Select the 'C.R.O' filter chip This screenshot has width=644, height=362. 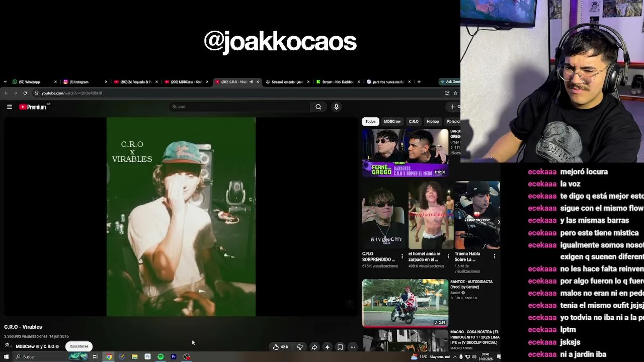pyautogui.click(x=414, y=121)
